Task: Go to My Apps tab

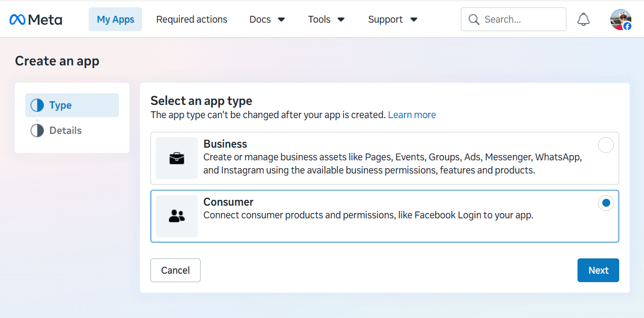Action: (116, 20)
